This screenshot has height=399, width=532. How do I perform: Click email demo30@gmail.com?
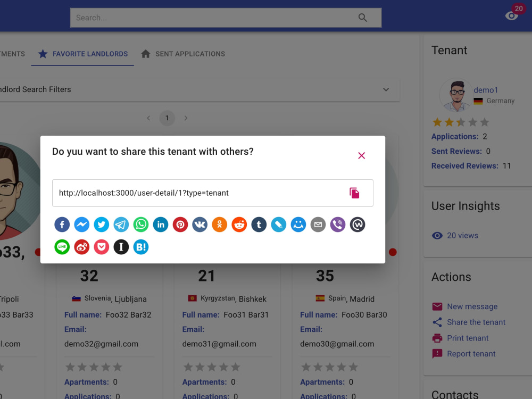[x=337, y=344]
